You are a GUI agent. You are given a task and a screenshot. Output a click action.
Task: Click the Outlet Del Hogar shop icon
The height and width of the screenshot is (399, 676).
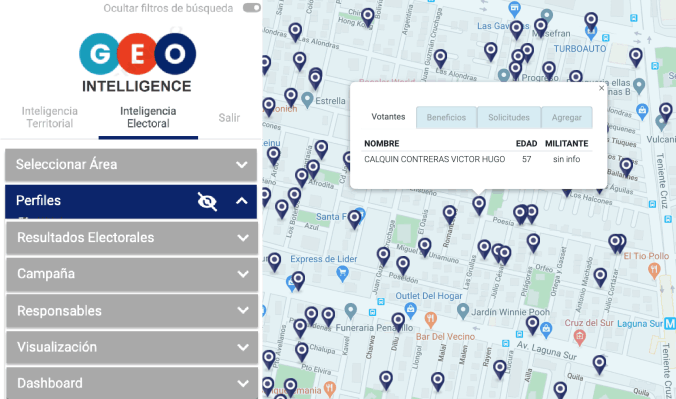tap(410, 310)
